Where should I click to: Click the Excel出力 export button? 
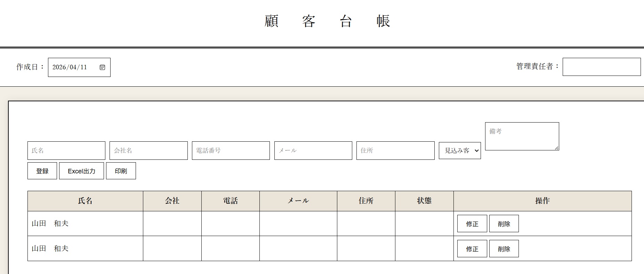81,171
